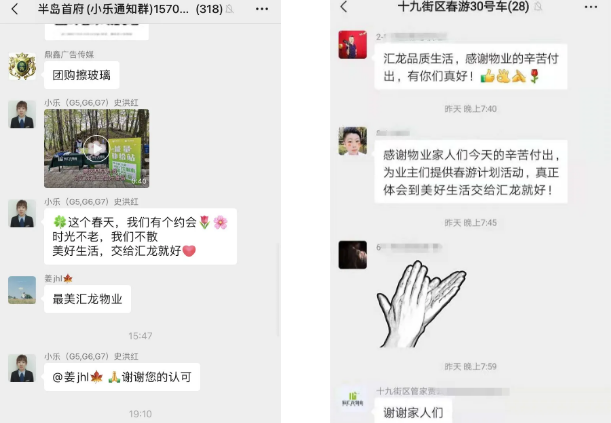611x423 pixels.
Task: Open the 姜jhl landscape avatar
Action: (x=22, y=290)
